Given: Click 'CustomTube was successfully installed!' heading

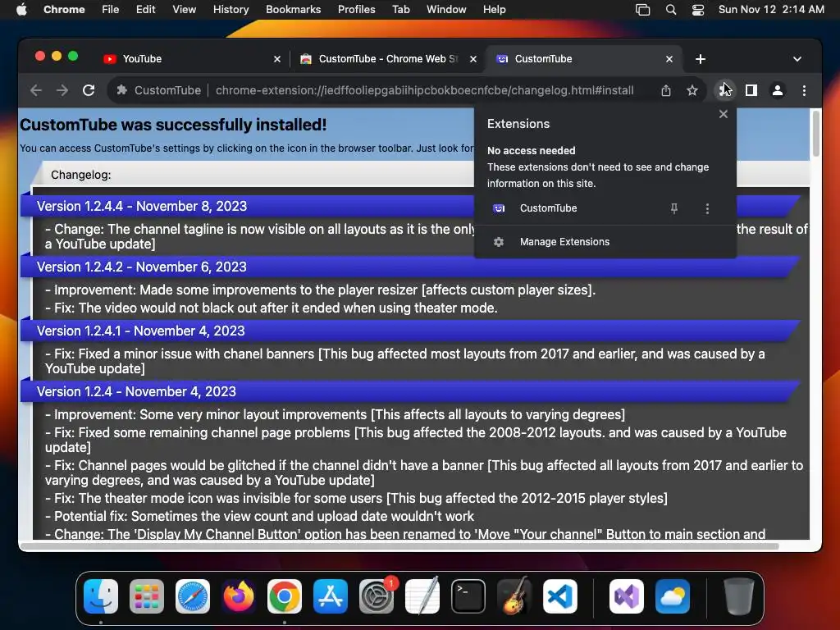Looking at the screenshot, I should coord(173,125).
